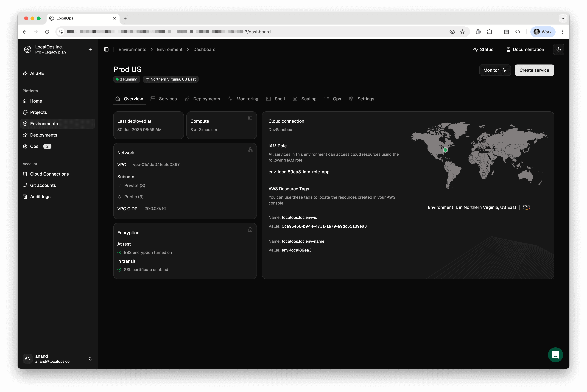Screen dimensions: 587x392
Task: Open browser extensions puzzle icon
Action: [489, 32]
